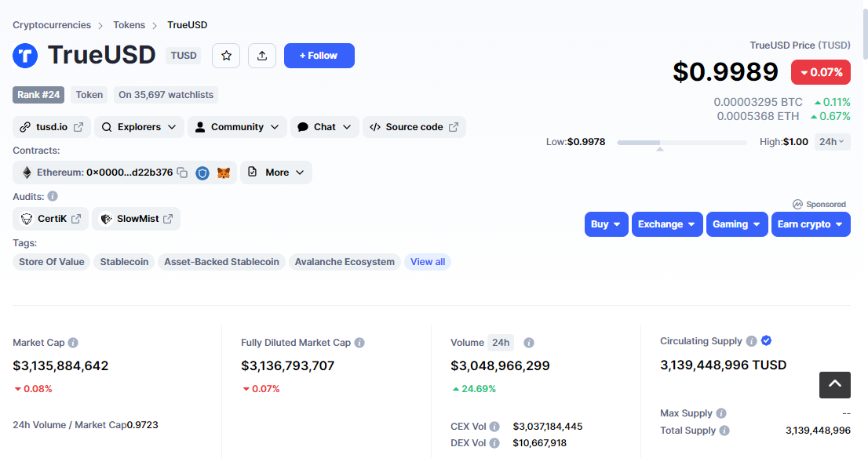Open the tusd.io website link
This screenshot has width=868, height=458.
(52, 127)
